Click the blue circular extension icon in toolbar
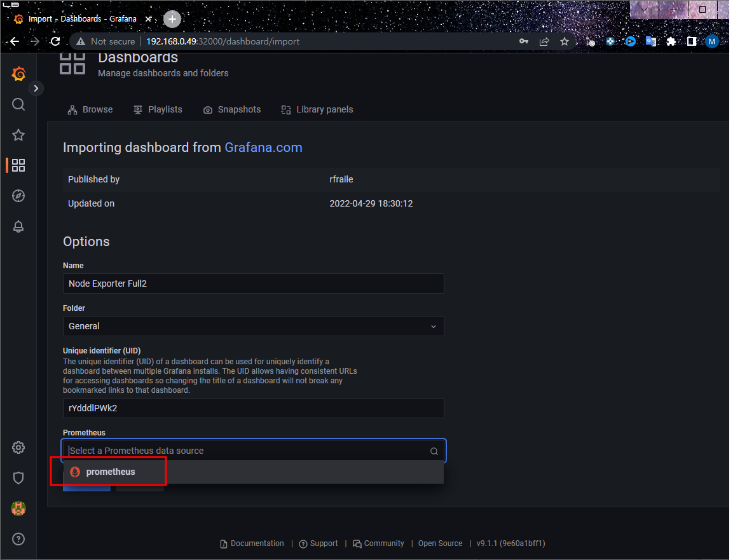The width and height of the screenshot is (747, 560). tap(631, 41)
